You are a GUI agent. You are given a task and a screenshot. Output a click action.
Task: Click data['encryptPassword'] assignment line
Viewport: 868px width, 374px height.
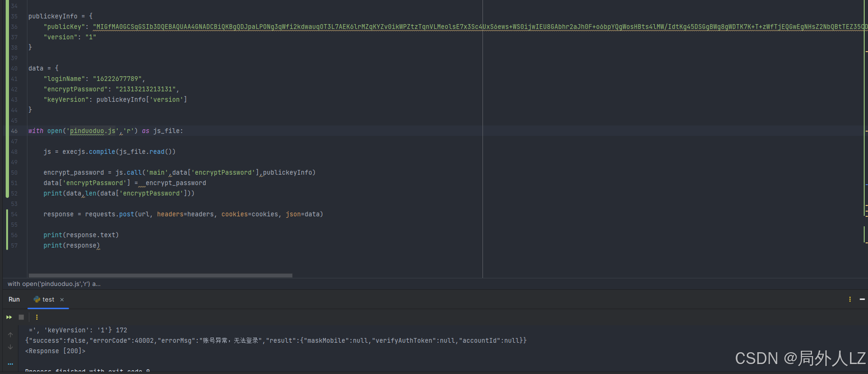pyautogui.click(x=125, y=183)
